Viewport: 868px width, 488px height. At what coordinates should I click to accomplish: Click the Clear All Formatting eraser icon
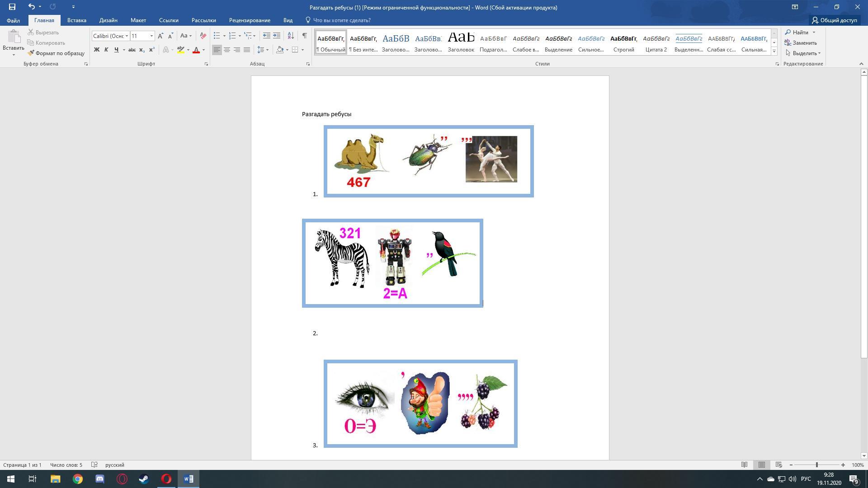(203, 36)
